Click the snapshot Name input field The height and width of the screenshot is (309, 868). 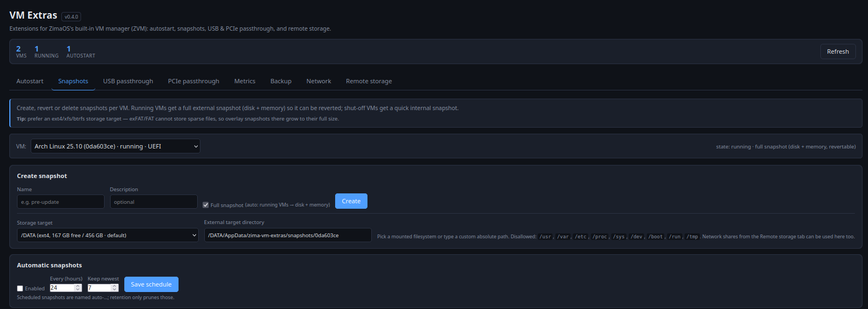tap(61, 202)
